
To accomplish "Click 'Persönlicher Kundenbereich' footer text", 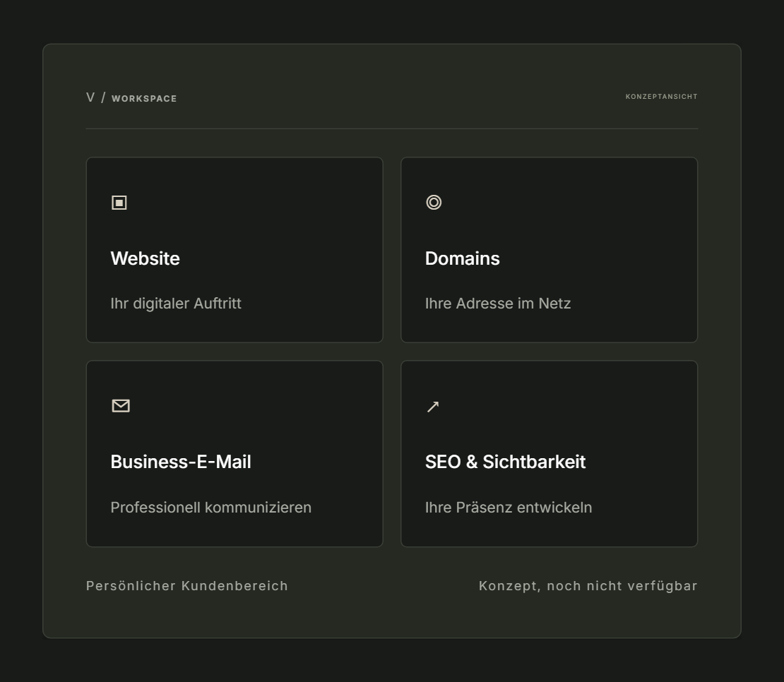I will point(187,585).
